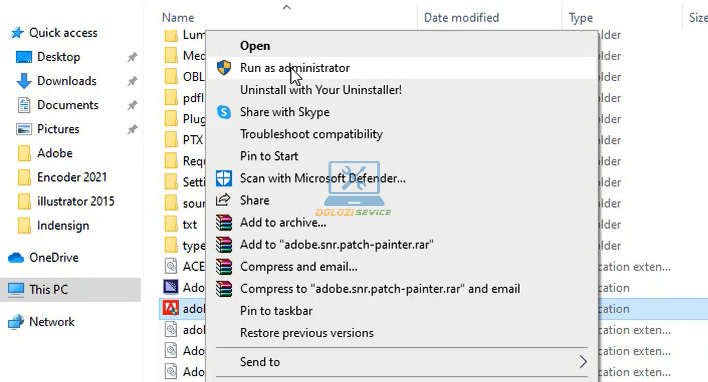Select Restore previous versions
This screenshot has width=708, height=382.
click(307, 333)
